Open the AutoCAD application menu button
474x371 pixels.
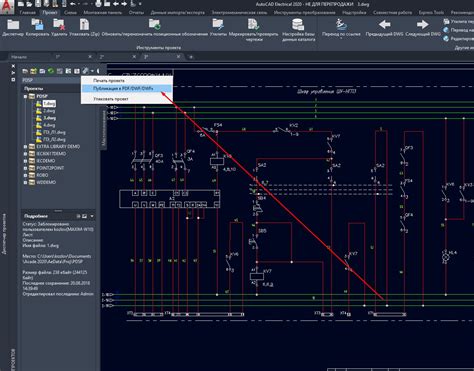pyautogui.click(x=7, y=7)
